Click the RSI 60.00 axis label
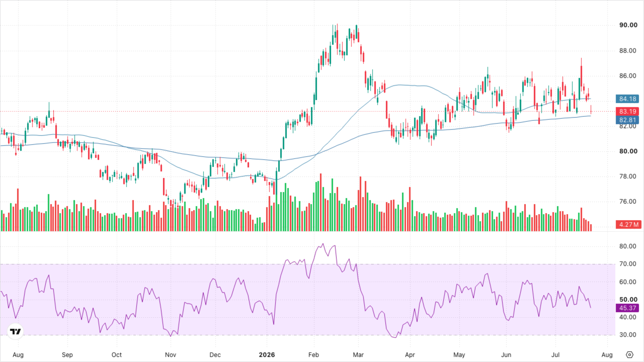This screenshot has height=362, width=644. pyautogui.click(x=628, y=282)
